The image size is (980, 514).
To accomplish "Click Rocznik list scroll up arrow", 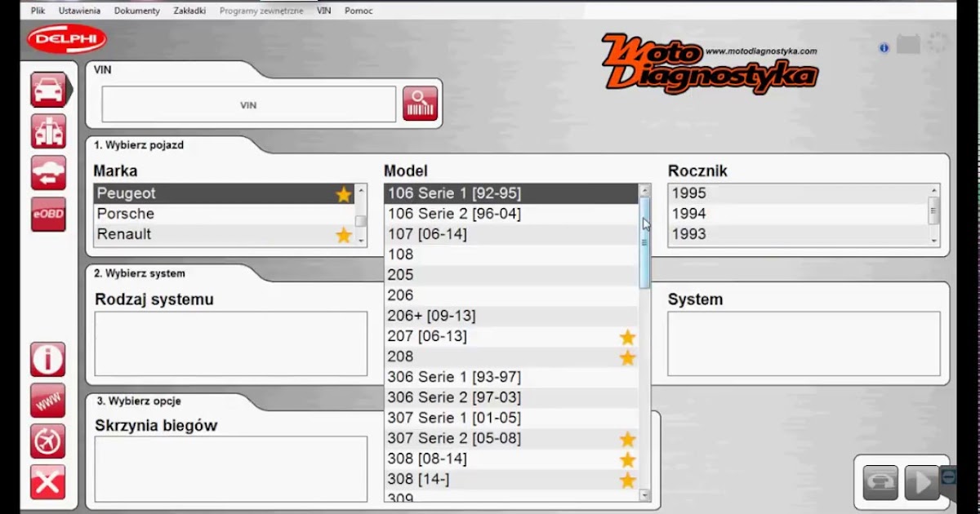I will coord(934,191).
